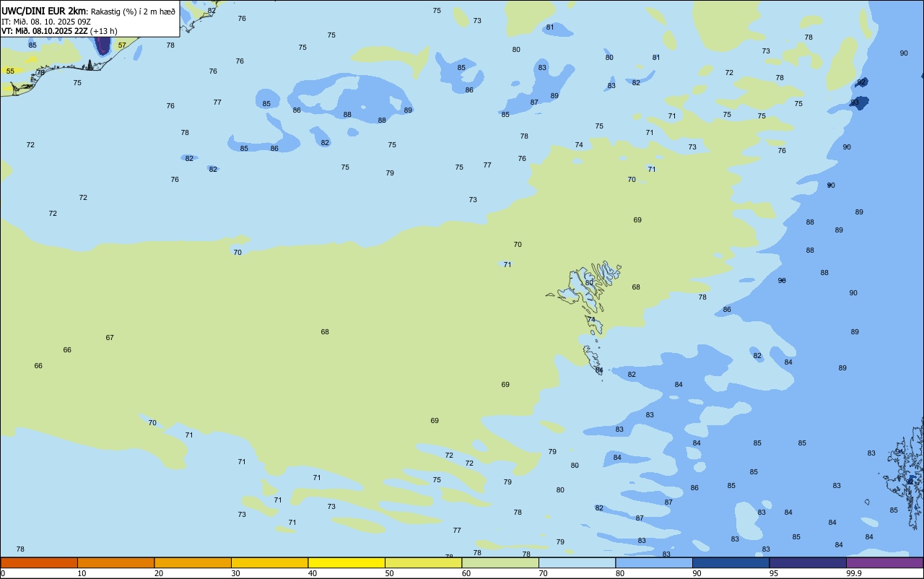Click the "30" tick label on the color scale
This screenshot has height=579, width=924.
click(235, 573)
